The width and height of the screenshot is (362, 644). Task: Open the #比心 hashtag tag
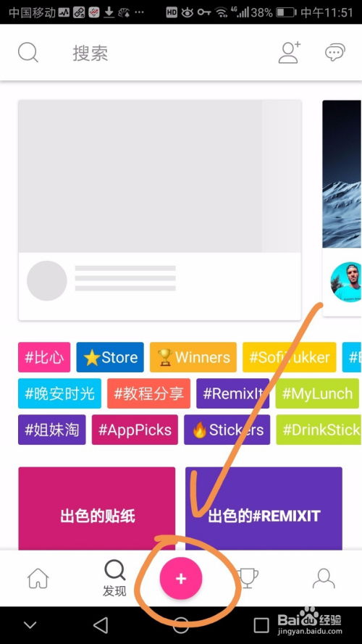pos(44,357)
